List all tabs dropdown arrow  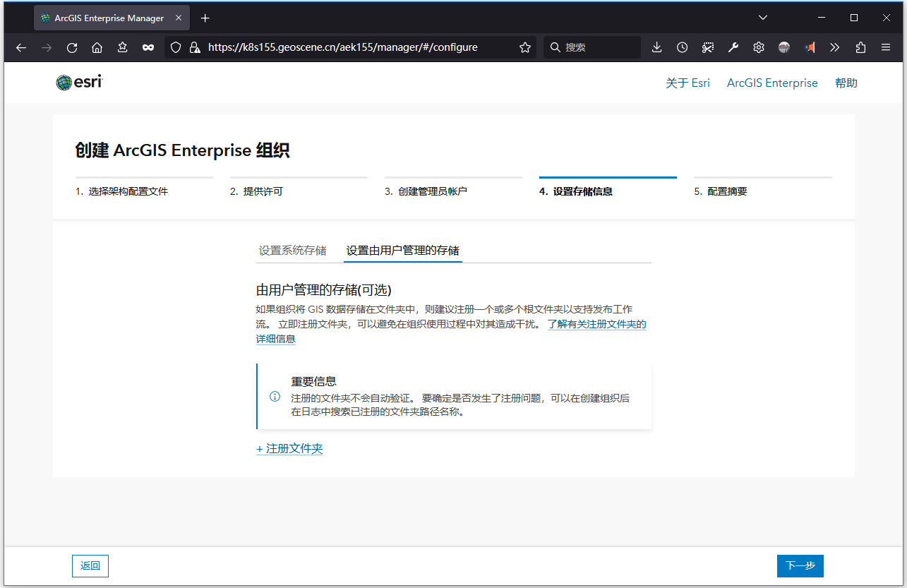[x=763, y=18]
